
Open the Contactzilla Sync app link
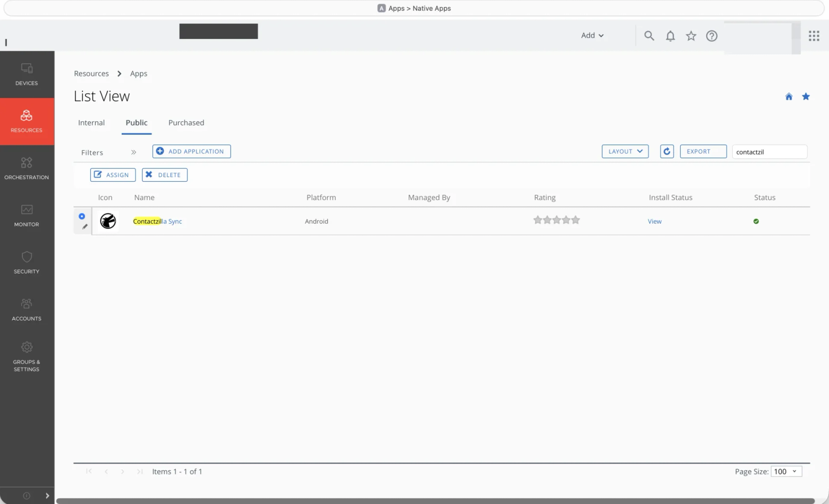click(158, 221)
